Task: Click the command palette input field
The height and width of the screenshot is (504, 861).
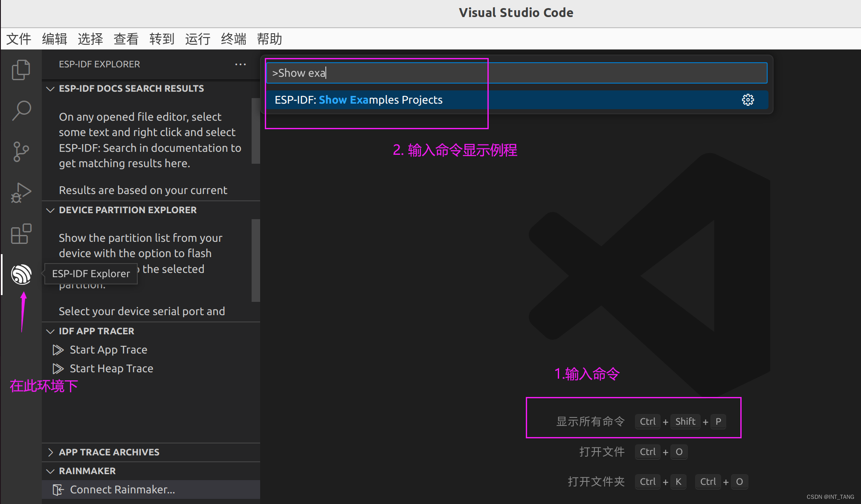Action: pyautogui.click(x=518, y=72)
